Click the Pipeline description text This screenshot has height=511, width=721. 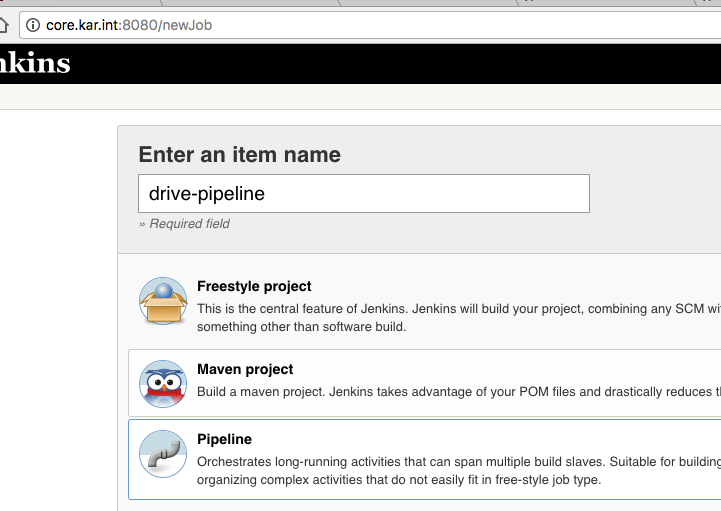pos(459,471)
